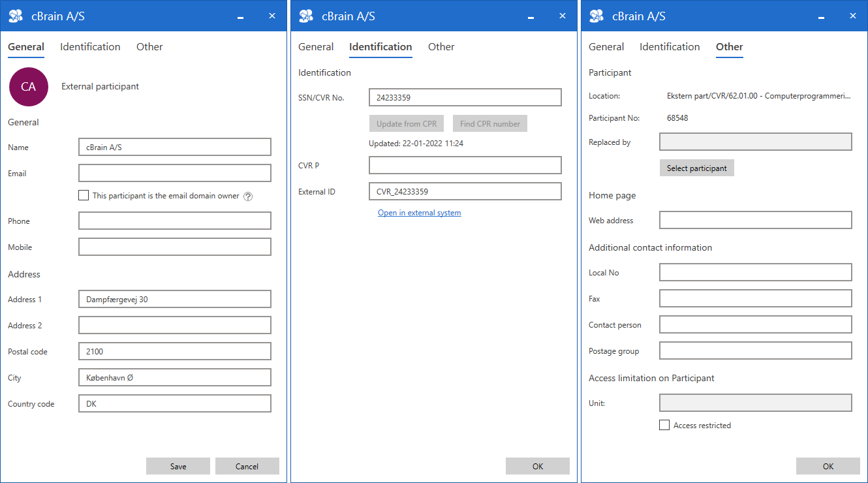Image resolution: width=868 pixels, height=483 pixels.
Task: Click the Cancel button
Action: click(x=247, y=466)
